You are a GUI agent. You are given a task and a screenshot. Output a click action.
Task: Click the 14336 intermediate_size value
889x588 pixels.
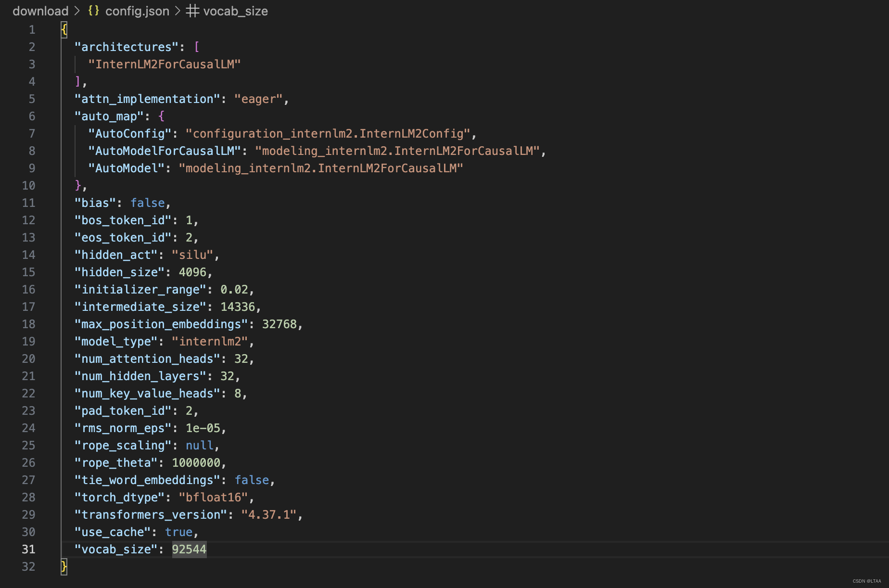pyautogui.click(x=238, y=307)
